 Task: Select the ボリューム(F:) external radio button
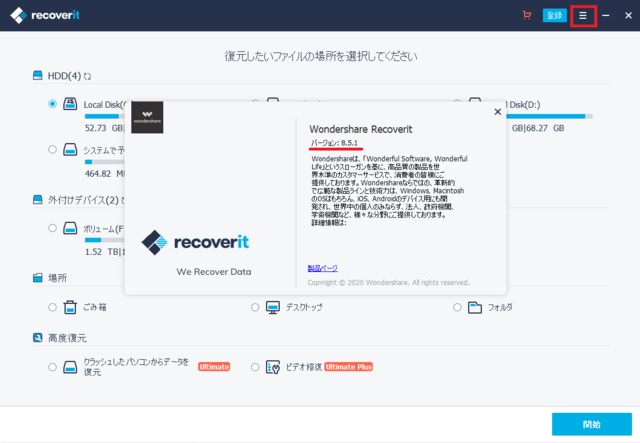52,228
